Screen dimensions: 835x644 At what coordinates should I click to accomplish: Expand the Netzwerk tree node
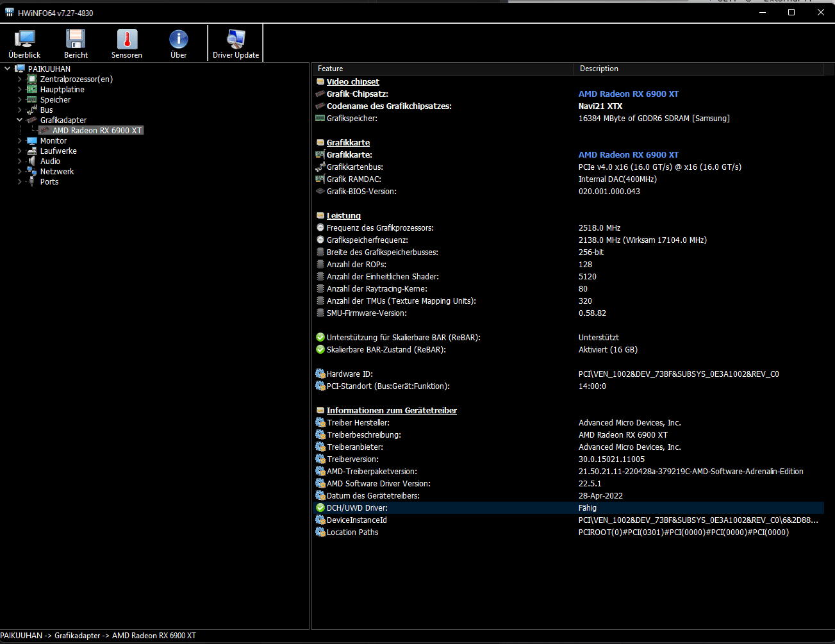tap(19, 171)
